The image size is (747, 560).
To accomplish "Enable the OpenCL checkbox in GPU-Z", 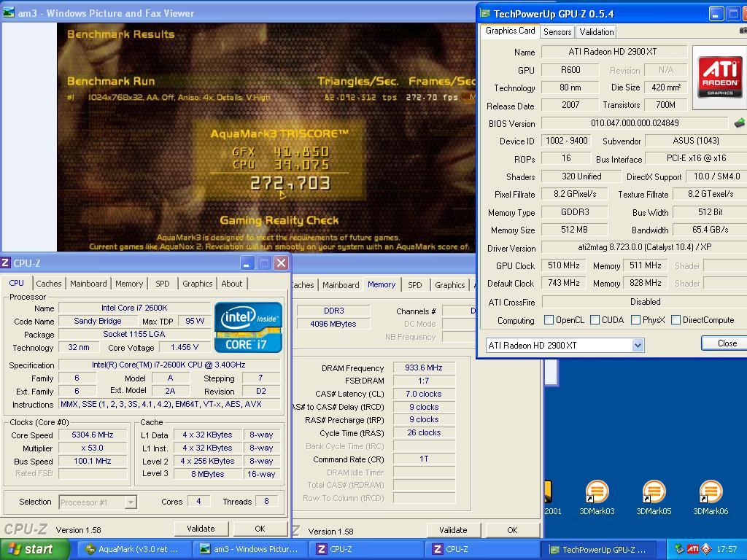I will click(x=549, y=320).
